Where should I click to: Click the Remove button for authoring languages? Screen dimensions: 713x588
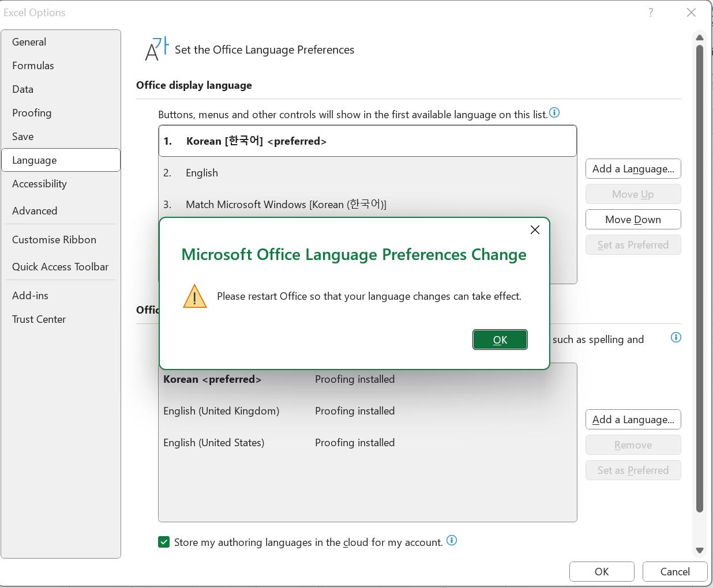point(633,445)
